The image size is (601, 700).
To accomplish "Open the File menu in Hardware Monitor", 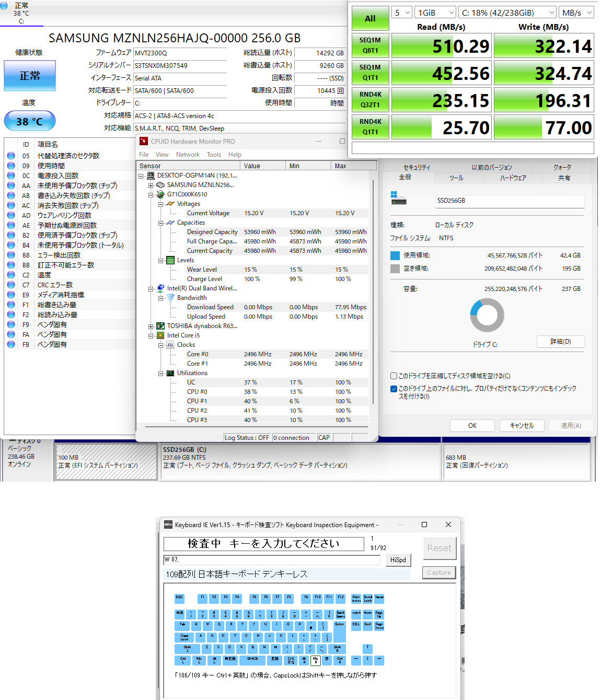I will (x=144, y=155).
